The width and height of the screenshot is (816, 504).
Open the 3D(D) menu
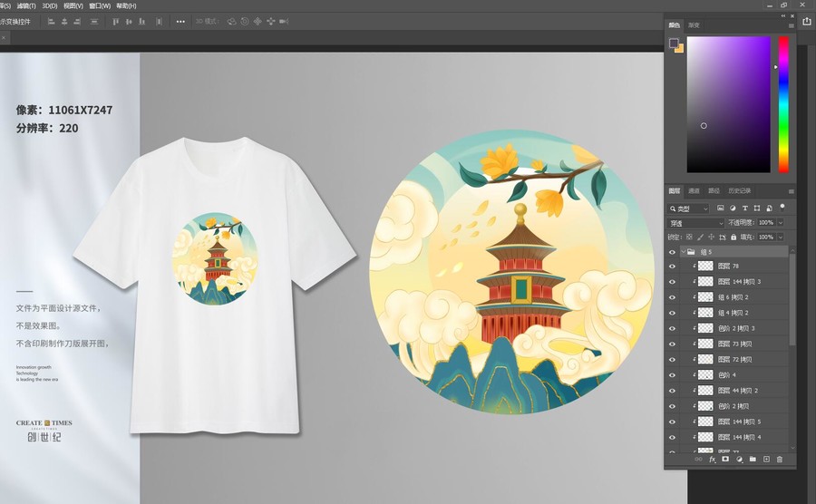coord(50,5)
